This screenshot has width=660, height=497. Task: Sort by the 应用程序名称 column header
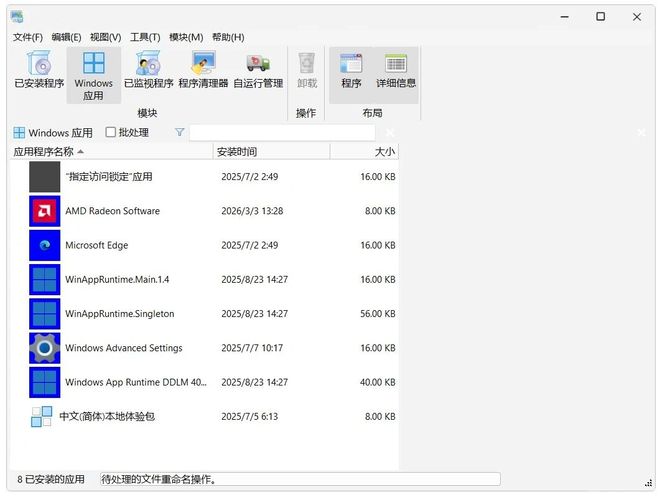coord(112,152)
